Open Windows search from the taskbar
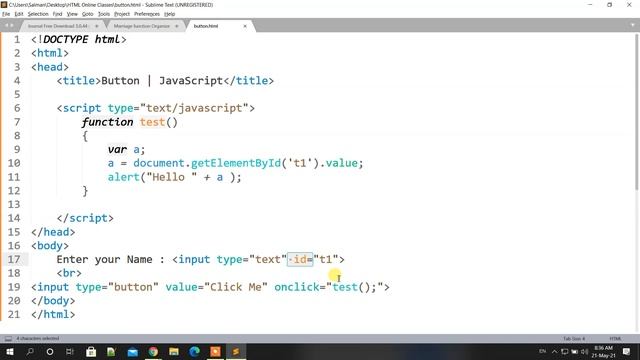Screen dimensions: 640x360 tap(30, 351)
